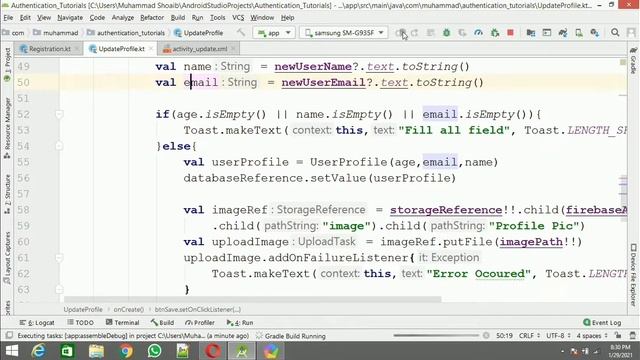Change UTF-8 file encoding
The image size is (640, 360).
coord(557,336)
